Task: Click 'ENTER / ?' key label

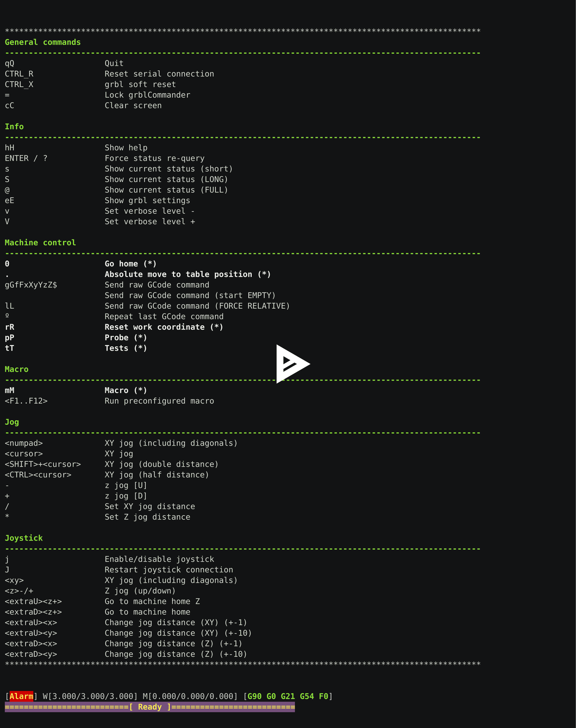Action: click(x=26, y=158)
